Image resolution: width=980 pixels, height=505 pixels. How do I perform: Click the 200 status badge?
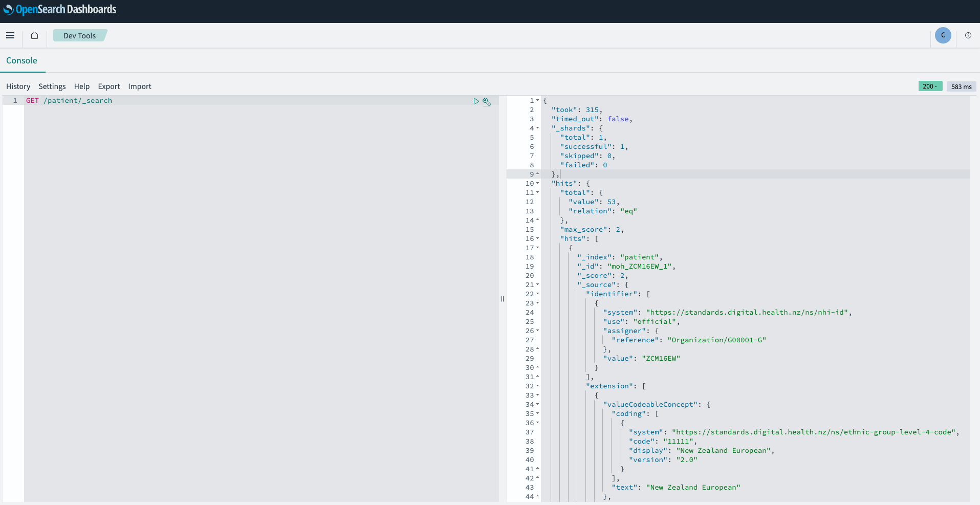[x=930, y=86]
